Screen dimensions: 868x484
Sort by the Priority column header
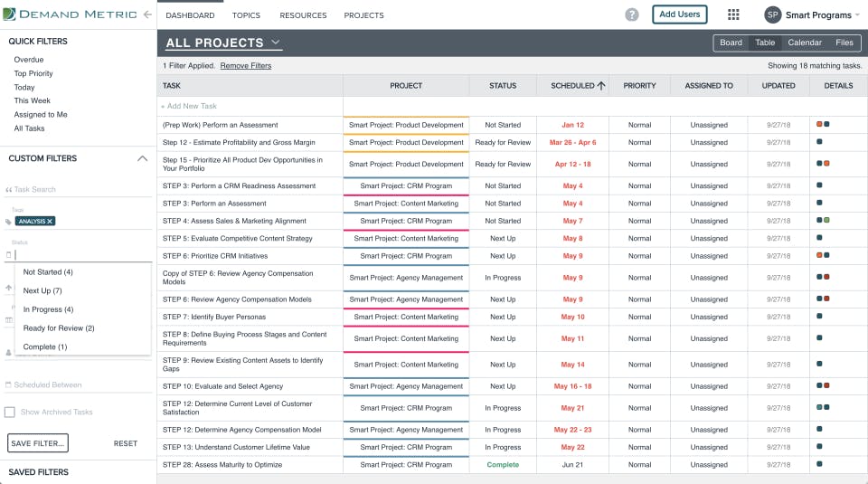point(639,86)
